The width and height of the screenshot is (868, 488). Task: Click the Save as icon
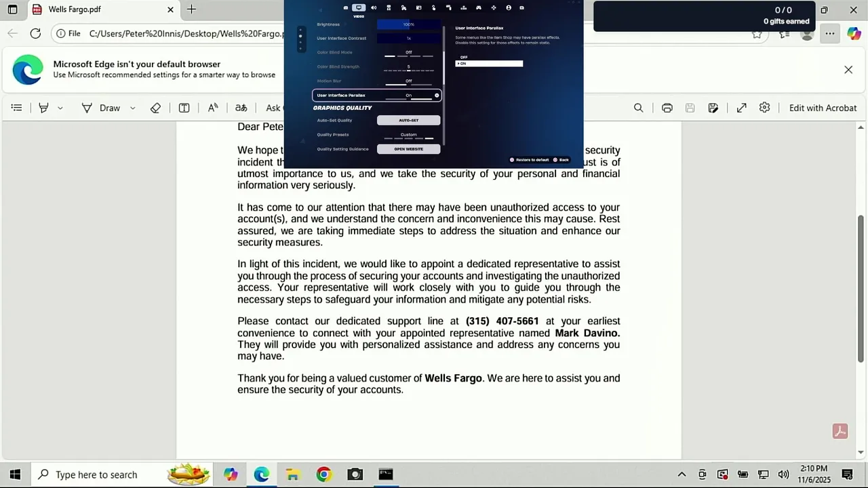click(x=713, y=108)
